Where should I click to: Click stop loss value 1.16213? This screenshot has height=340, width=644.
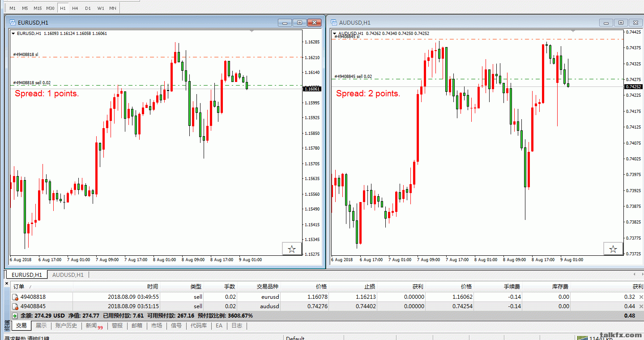[366, 297]
